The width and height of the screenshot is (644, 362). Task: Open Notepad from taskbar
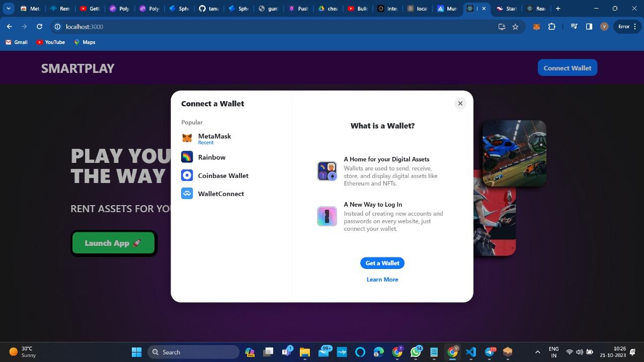[x=434, y=352]
